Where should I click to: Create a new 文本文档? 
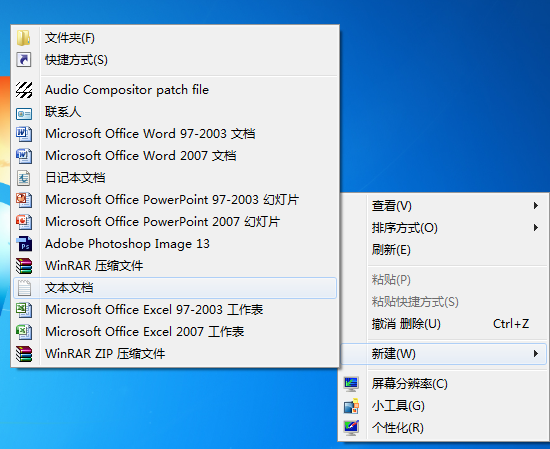[x=175, y=288]
